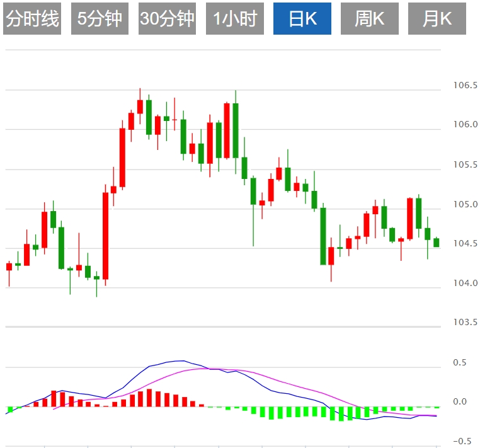This screenshot has height=448, width=480.
Task: Click the 105.0 price axis label
Action: coord(465,204)
